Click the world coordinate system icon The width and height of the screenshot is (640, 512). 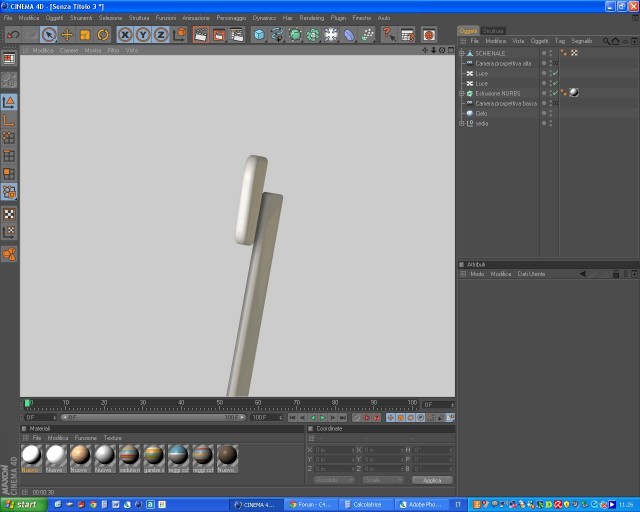(x=179, y=35)
